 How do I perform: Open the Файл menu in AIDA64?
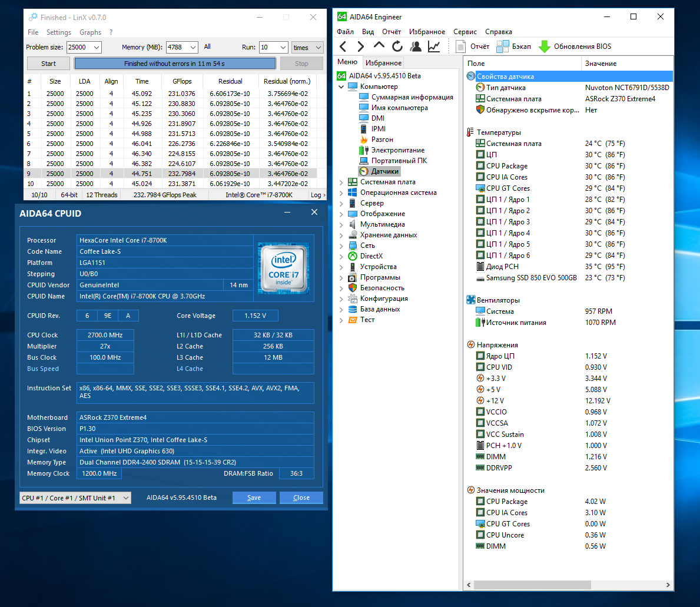click(x=345, y=32)
